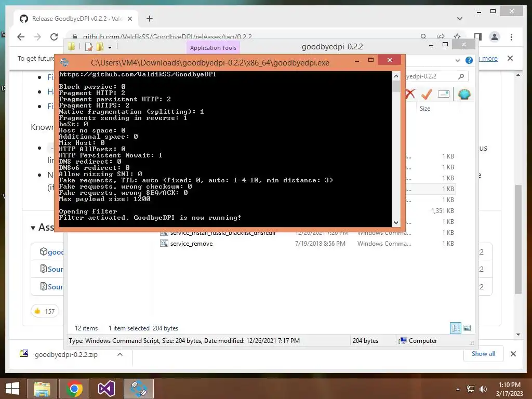Open the Chrome profile avatar
The image size is (532, 399).
click(x=495, y=37)
